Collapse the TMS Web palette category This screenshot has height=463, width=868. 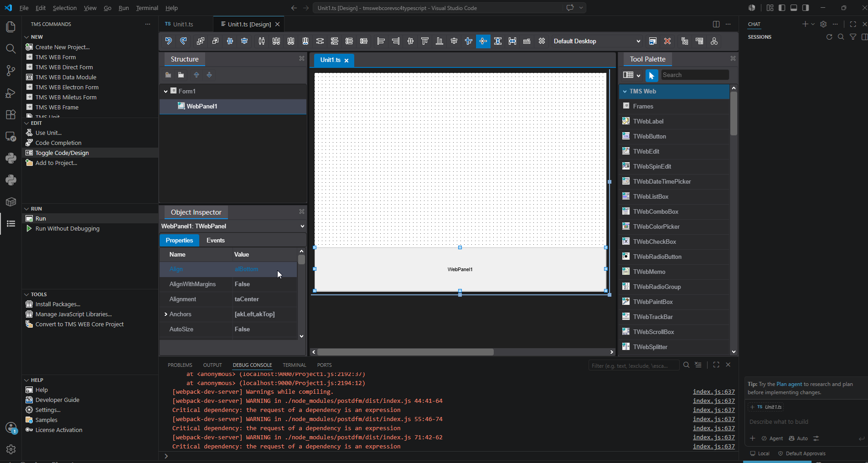625,91
